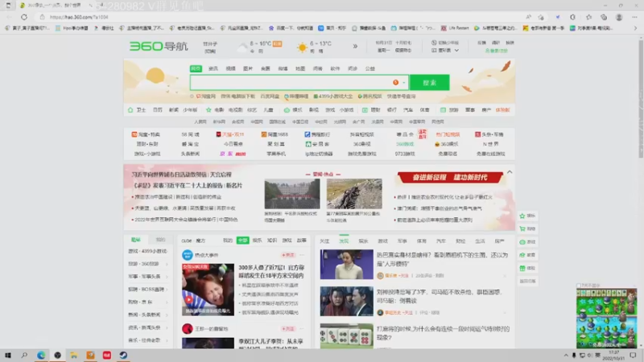644x362 pixels.
Task: Open the Edge collections icon
Action: (x=604, y=17)
